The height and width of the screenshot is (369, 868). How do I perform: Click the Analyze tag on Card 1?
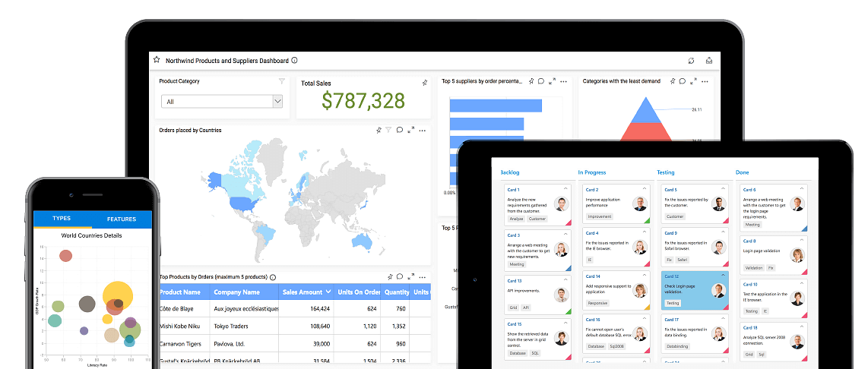pos(516,219)
